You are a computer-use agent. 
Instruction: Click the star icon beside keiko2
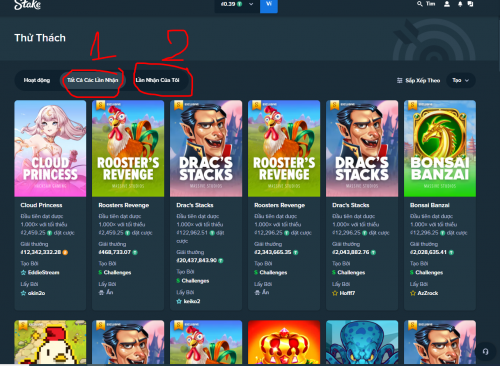pos(179,301)
